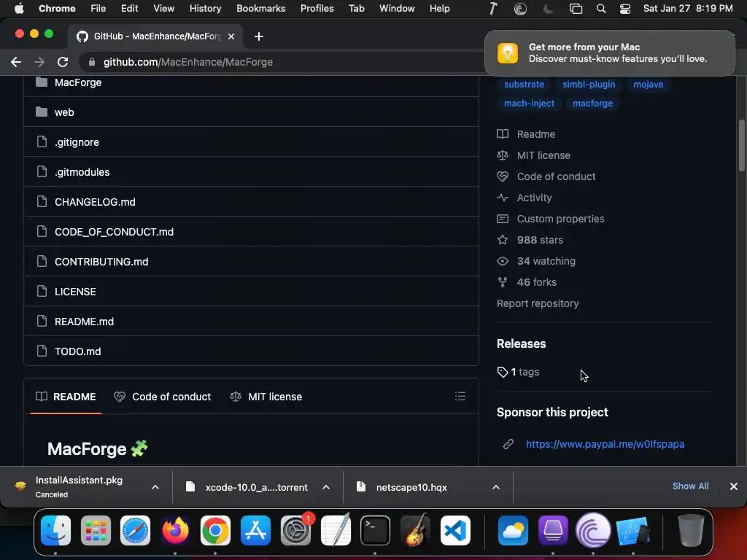This screenshot has width=747, height=560.
Task: Toggle Do Not Disturb moon icon
Action: click(x=549, y=9)
